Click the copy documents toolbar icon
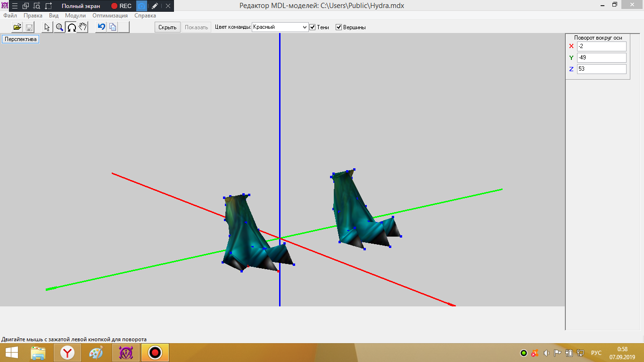644x362 pixels. coord(113,27)
